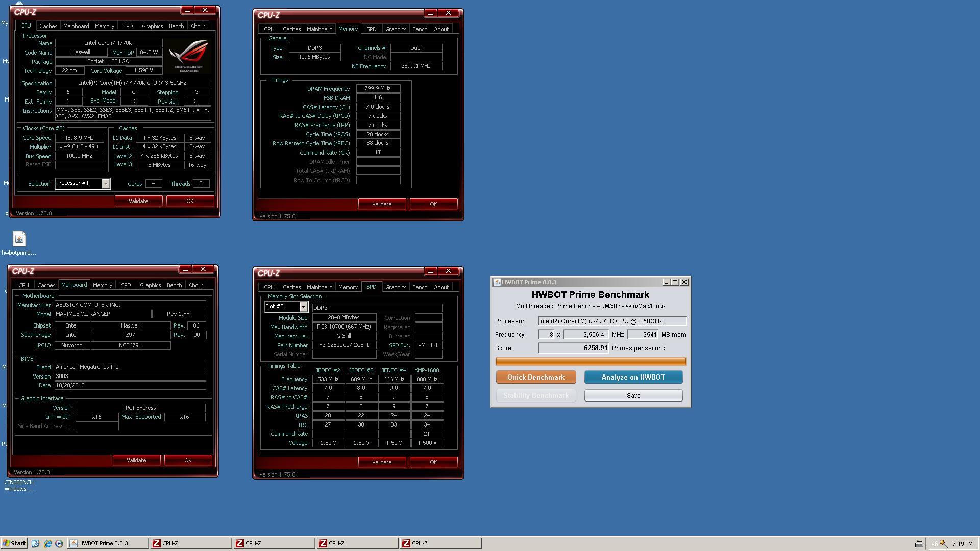Click the DRAM Frequency value 799.9 MHz
Screen dimensions: 980x551
(x=378, y=89)
